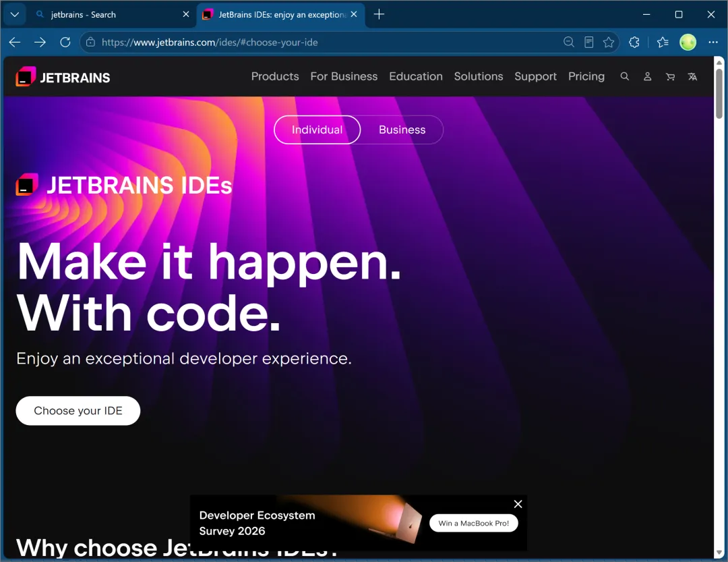Screen dimensions: 728x562
Task: Open the language selector icon
Action: click(x=692, y=76)
